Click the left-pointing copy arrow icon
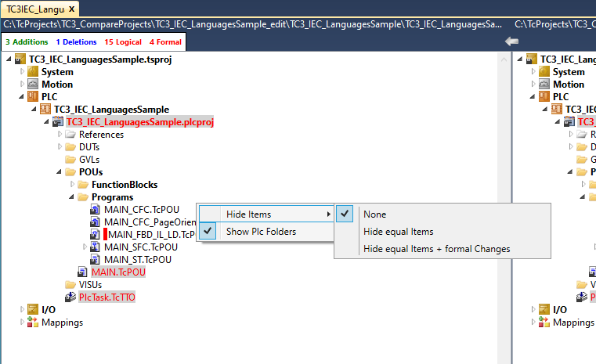Screen dimensions: 596x364 pyautogui.click(x=511, y=41)
